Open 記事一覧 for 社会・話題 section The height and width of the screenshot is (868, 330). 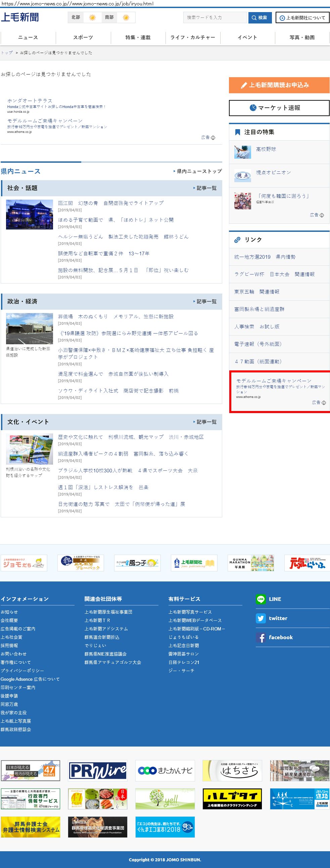tap(205, 188)
